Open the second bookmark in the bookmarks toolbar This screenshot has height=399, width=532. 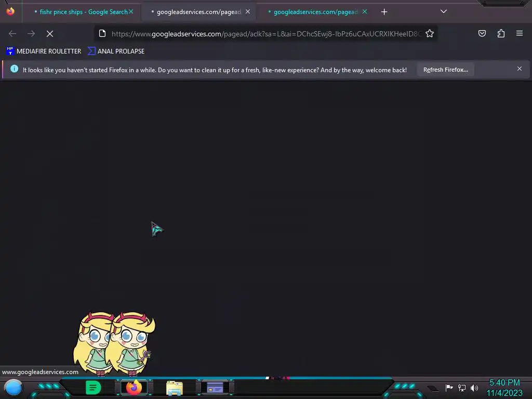pos(116,51)
